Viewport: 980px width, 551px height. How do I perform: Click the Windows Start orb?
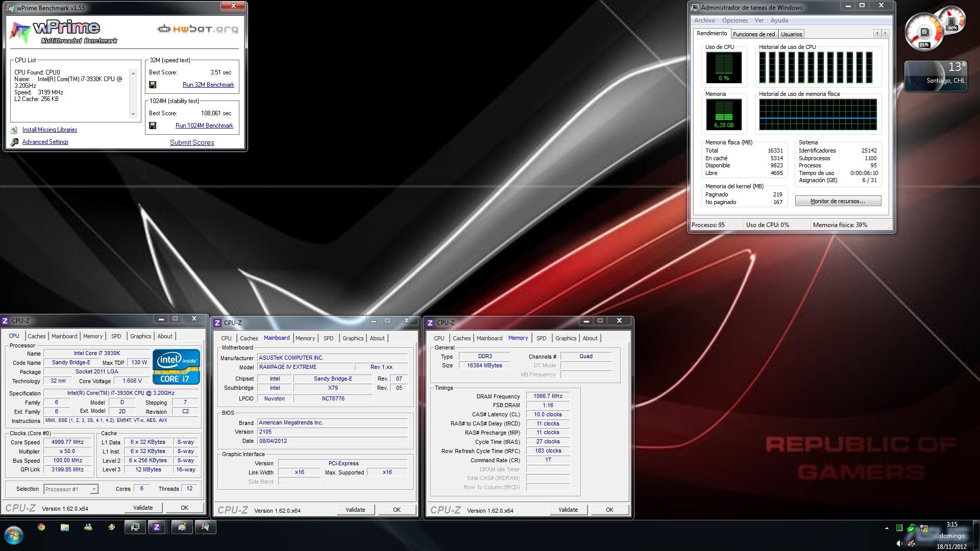[x=14, y=535]
